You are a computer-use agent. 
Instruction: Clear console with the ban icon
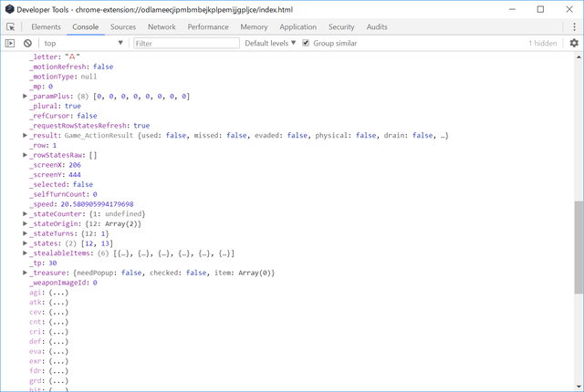pyautogui.click(x=27, y=43)
